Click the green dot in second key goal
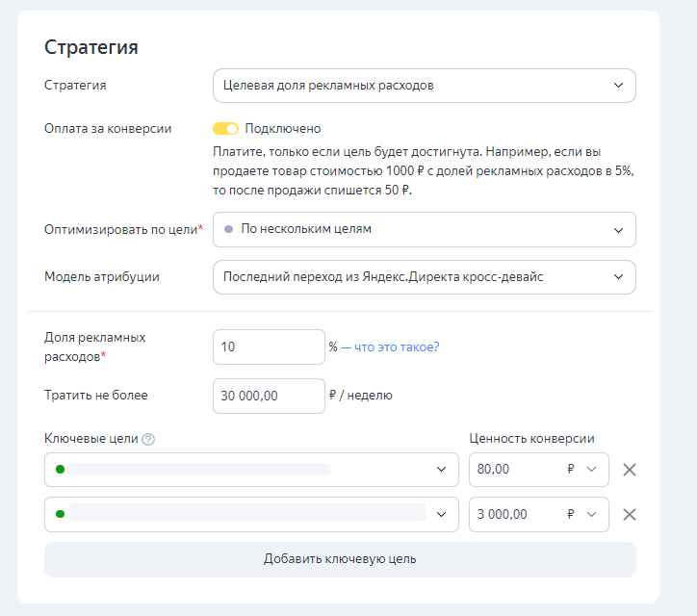This screenshot has width=697, height=616. click(x=60, y=514)
